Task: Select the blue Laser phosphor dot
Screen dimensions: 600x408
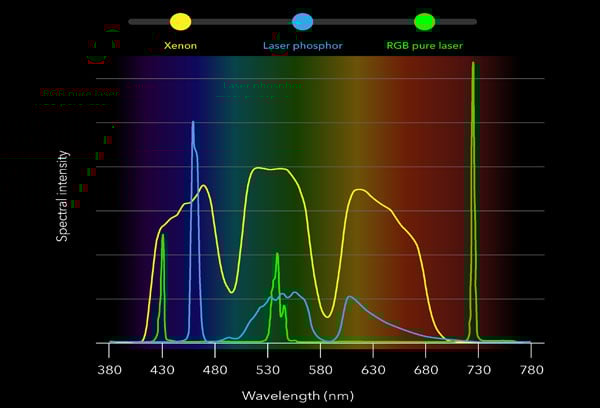Action: coord(302,21)
